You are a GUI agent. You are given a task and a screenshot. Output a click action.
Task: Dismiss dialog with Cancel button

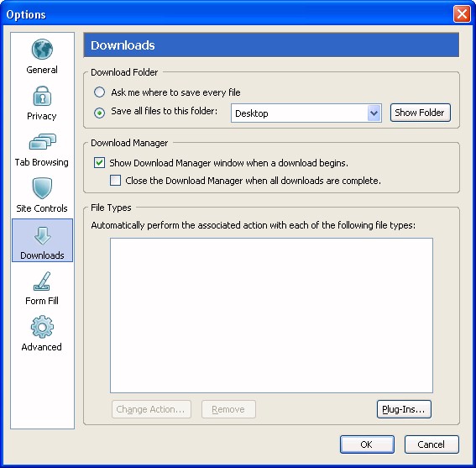tap(432, 444)
